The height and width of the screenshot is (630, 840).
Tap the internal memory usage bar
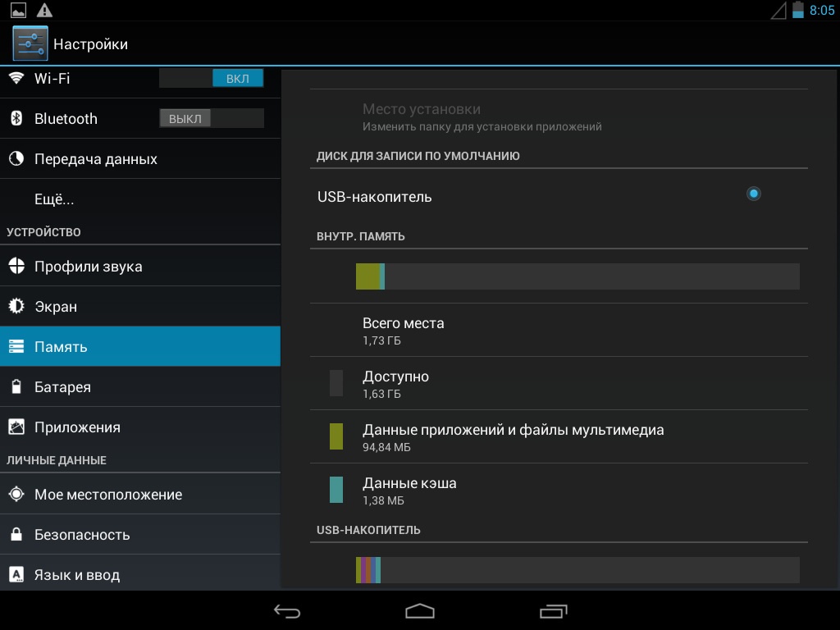point(577,276)
